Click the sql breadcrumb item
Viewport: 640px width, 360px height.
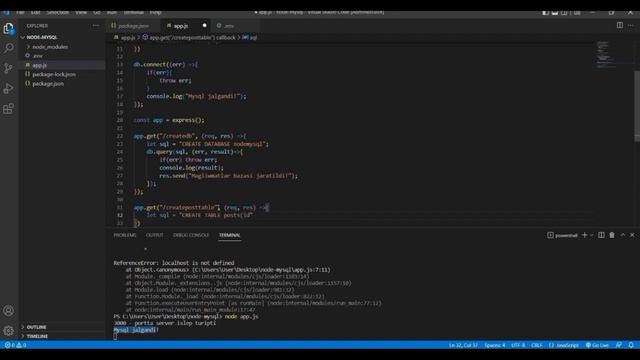tap(250, 38)
